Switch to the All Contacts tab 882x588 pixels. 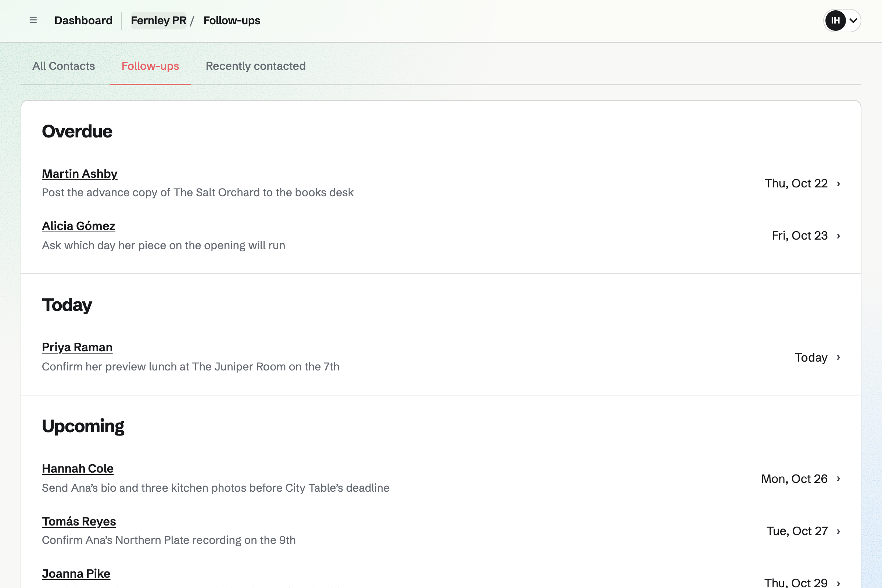64,66
